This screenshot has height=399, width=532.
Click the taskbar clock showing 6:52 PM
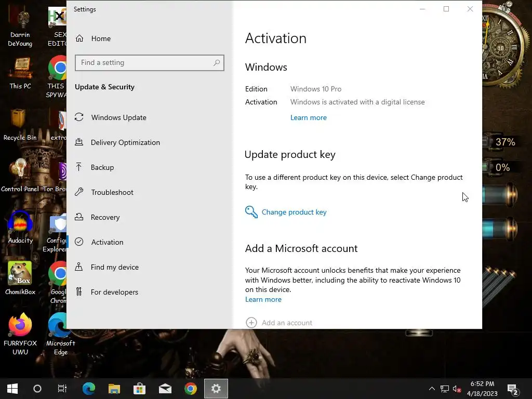pyautogui.click(x=482, y=389)
